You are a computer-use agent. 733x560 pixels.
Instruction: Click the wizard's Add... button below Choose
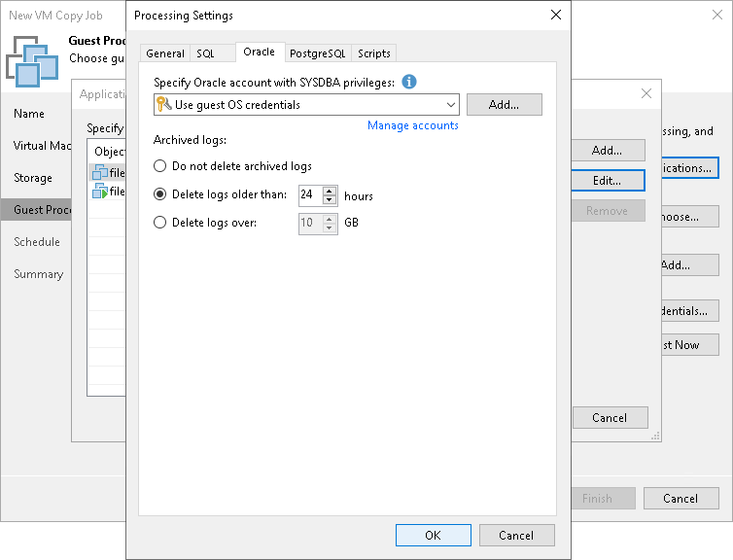point(690,265)
